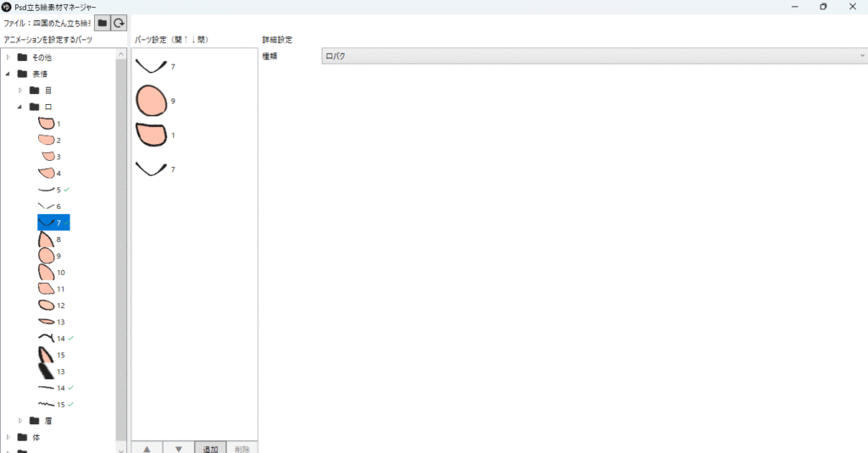Click the 削除 button
868x453 pixels.
(x=242, y=448)
